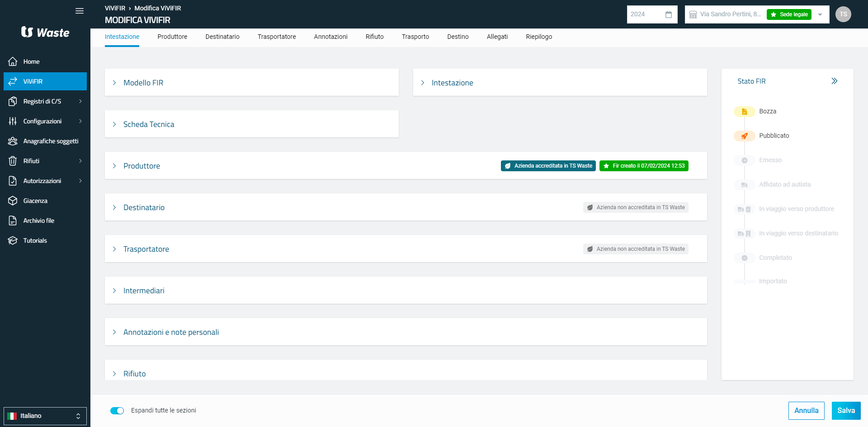This screenshot has height=427, width=868.
Task: Switch to the Riepilogo tab
Action: point(539,37)
